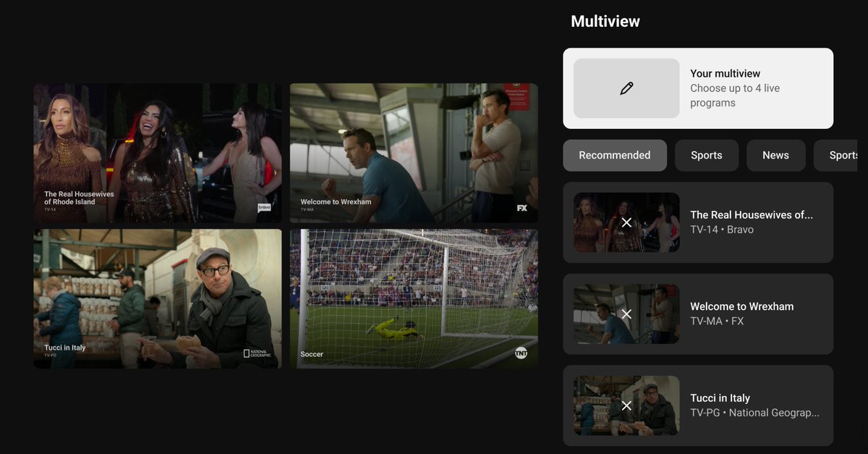Click the 'TV-14 • Bravo' subtitle
The width and height of the screenshot is (868, 454).
point(722,230)
